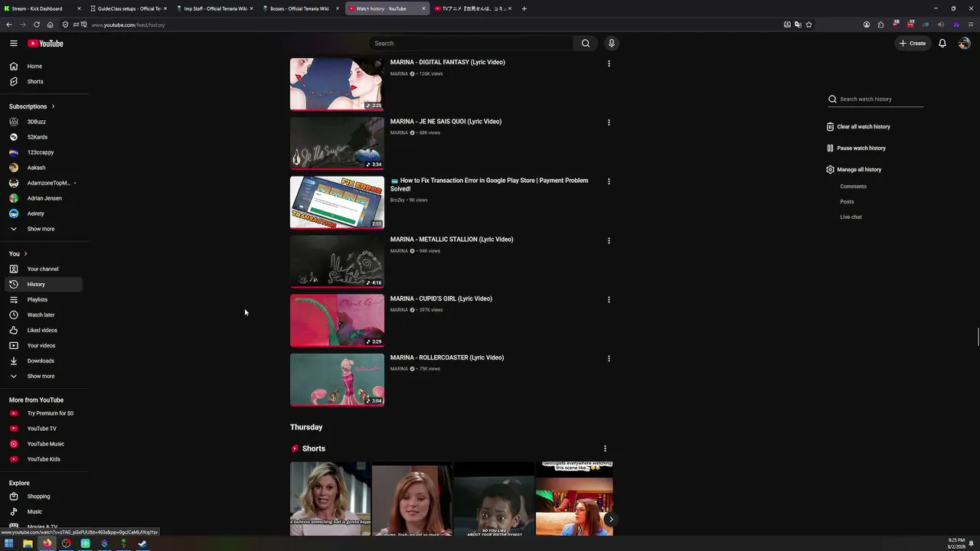Open File Explorer from the taskbar
980x551 pixels.
coord(28,544)
